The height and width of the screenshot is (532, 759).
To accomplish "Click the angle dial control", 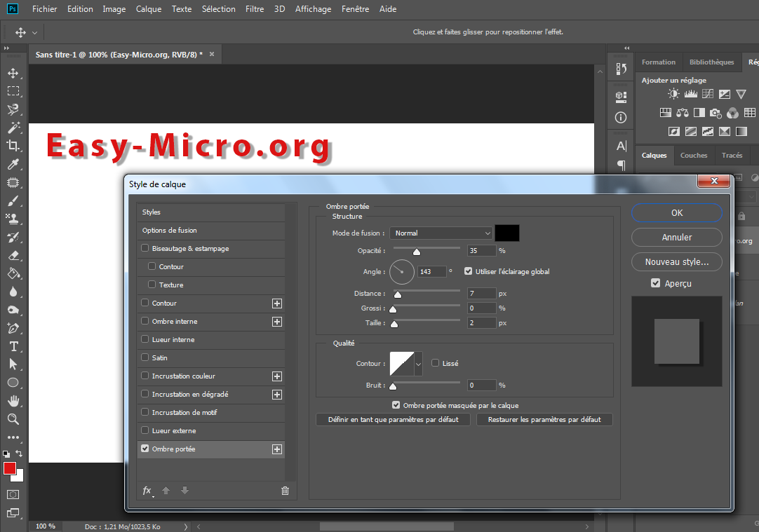I will (x=402, y=272).
